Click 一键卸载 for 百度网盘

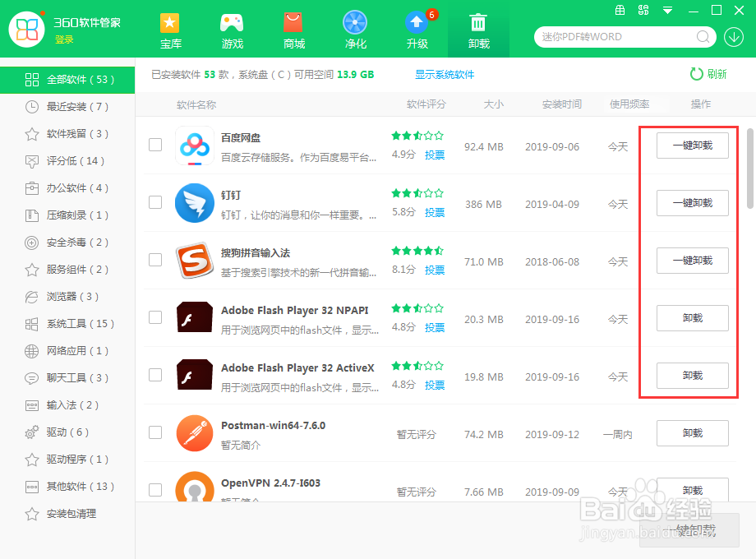692,145
